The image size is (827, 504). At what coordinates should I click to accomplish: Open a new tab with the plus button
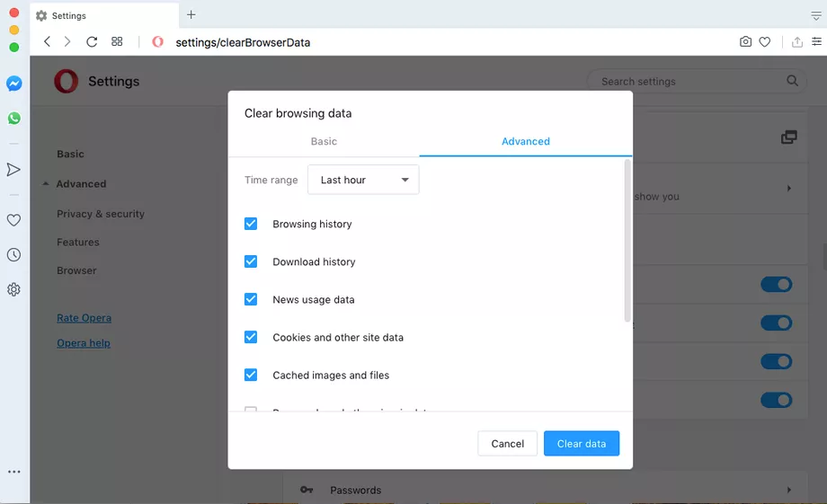point(191,14)
